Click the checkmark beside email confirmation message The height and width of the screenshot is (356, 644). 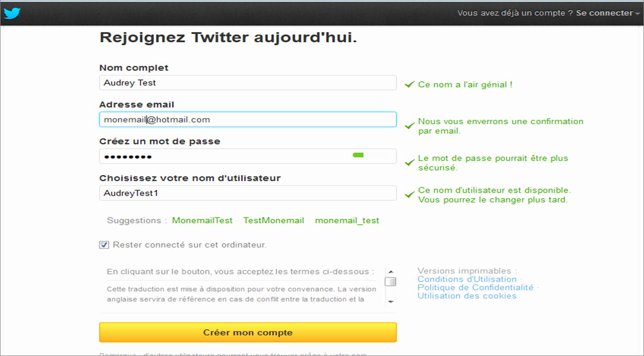tap(410, 126)
